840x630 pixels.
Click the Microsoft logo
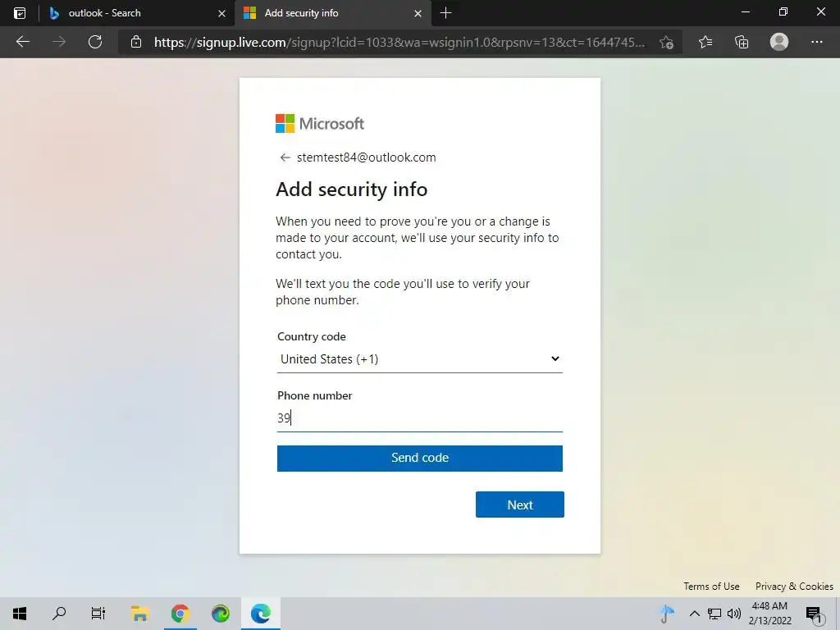[320, 123]
